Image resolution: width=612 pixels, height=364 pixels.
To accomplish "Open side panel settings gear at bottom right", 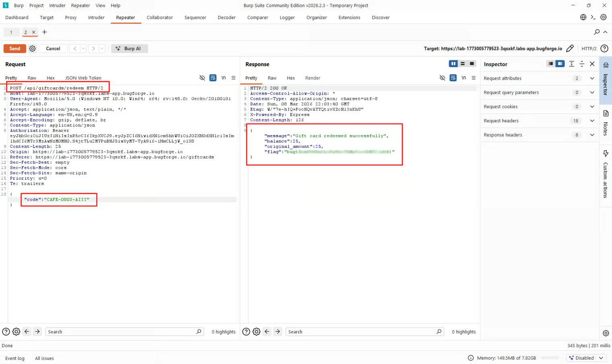I will [x=606, y=333].
